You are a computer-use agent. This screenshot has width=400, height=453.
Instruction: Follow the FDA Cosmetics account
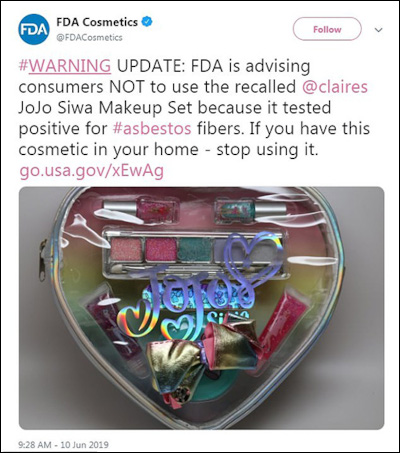(327, 29)
